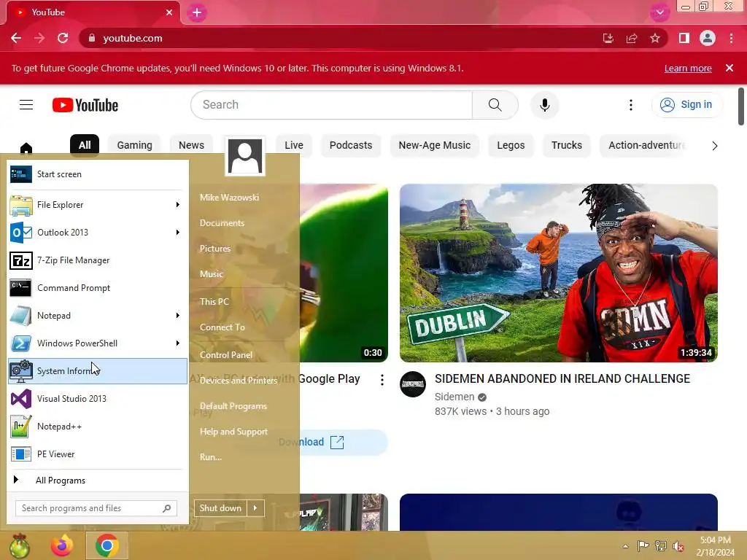
Task: Click Sign in button
Action: 686,105
